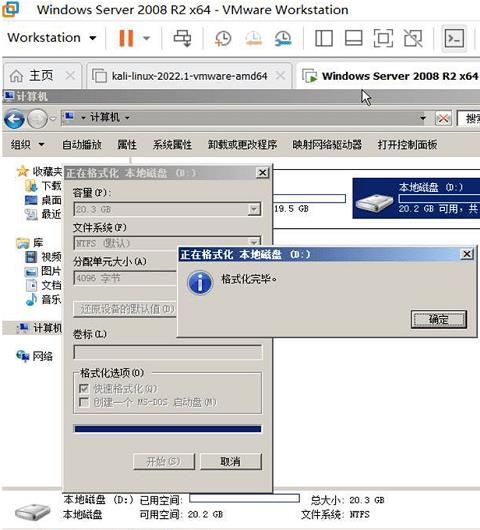Screen dimensions: 480x530
Task: Click the format progress bar
Action: click(x=167, y=429)
